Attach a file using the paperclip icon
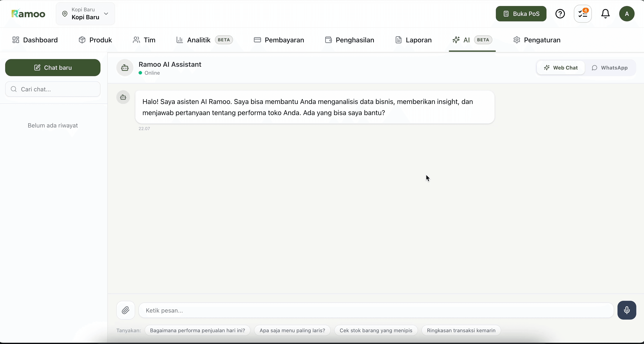Screen dimensions: 644x344 126,310
